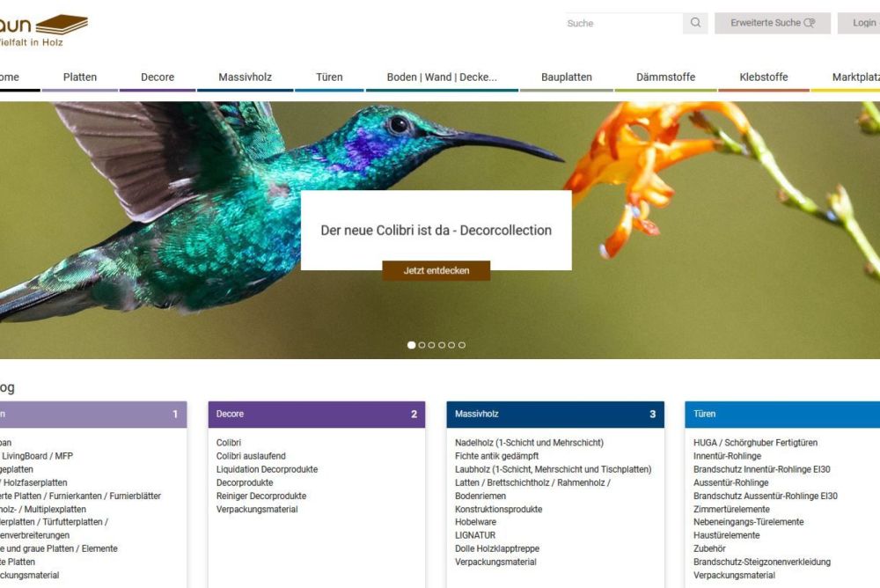Screen dimensions: 880x588
Task: Select the first carousel dot
Action: [411, 345]
